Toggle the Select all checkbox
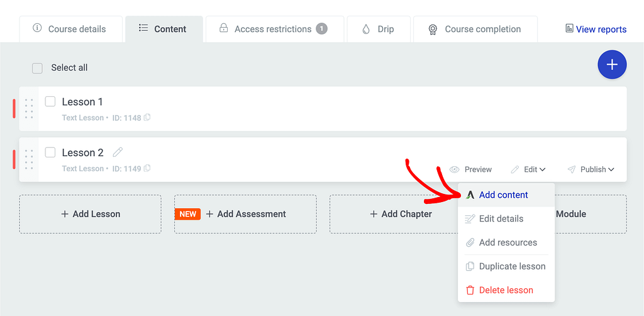 tap(37, 68)
